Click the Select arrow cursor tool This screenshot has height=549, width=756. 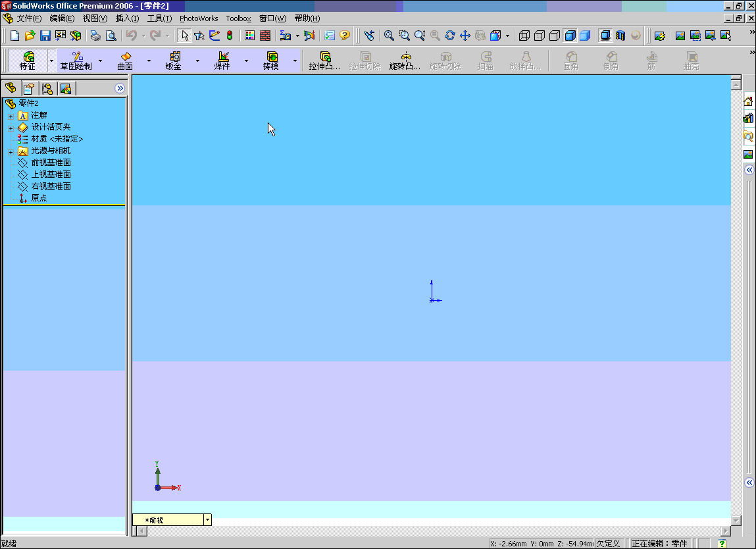pos(185,36)
